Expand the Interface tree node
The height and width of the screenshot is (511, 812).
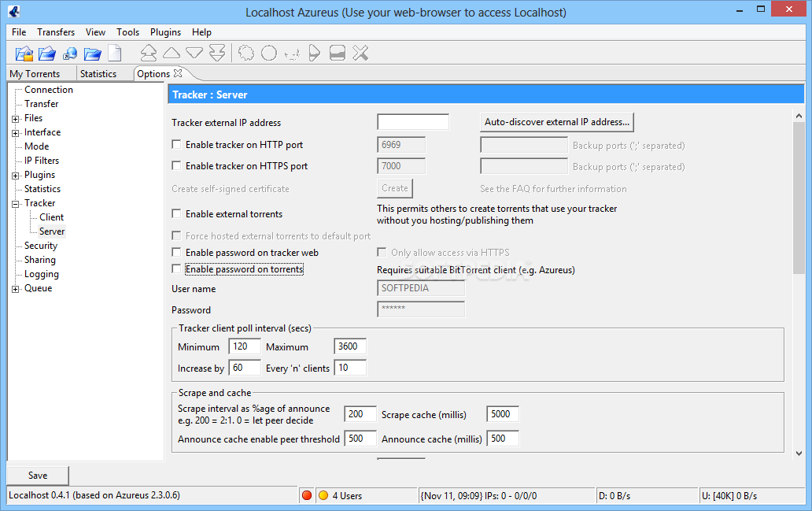pyautogui.click(x=16, y=133)
